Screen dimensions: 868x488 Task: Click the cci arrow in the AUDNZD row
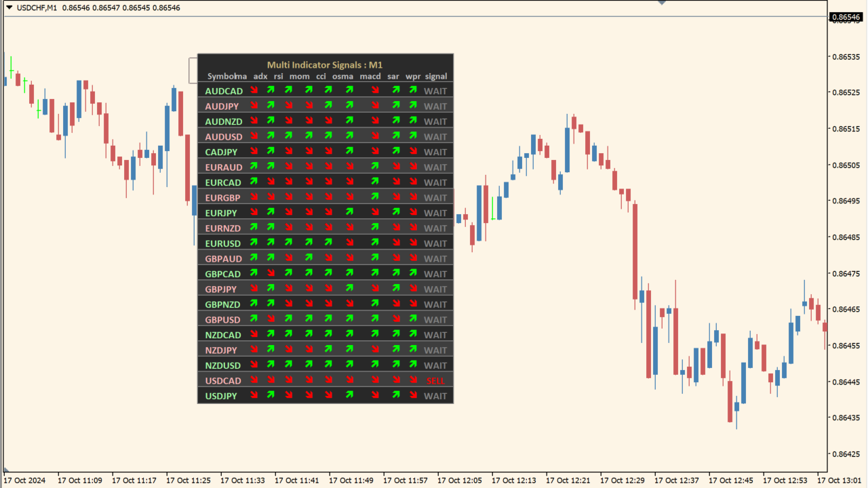coord(328,121)
